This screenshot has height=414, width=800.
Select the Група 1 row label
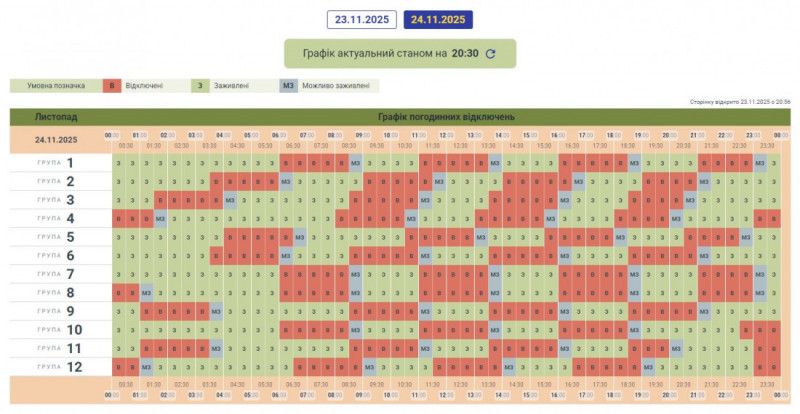coord(55,162)
